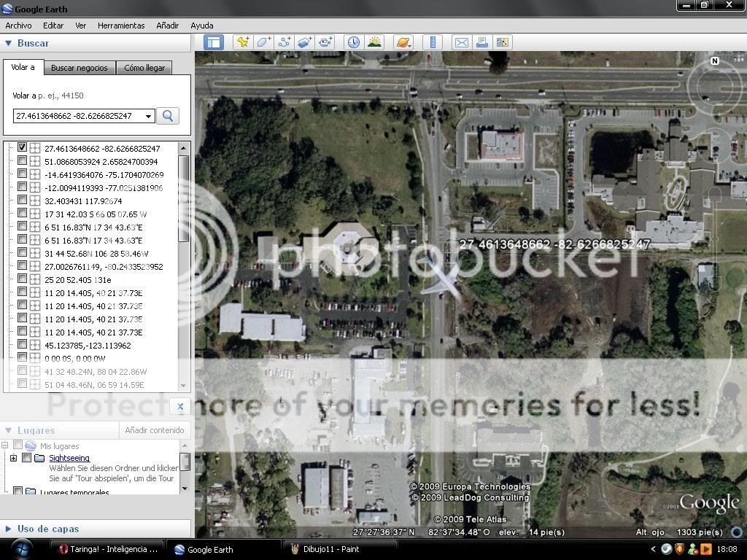Check the 32.403431 117.92674 result

pos(22,200)
